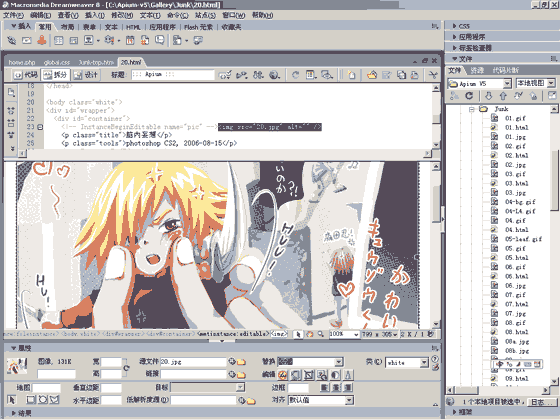The image size is (560, 420).
Task: Click the Date insert icon
Action: [x=130, y=40]
